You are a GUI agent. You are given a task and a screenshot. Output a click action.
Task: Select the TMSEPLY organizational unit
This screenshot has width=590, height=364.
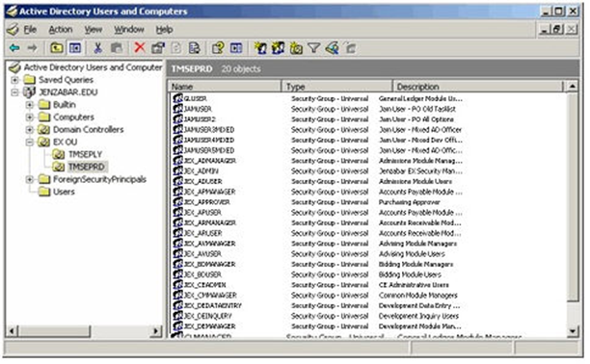85,154
